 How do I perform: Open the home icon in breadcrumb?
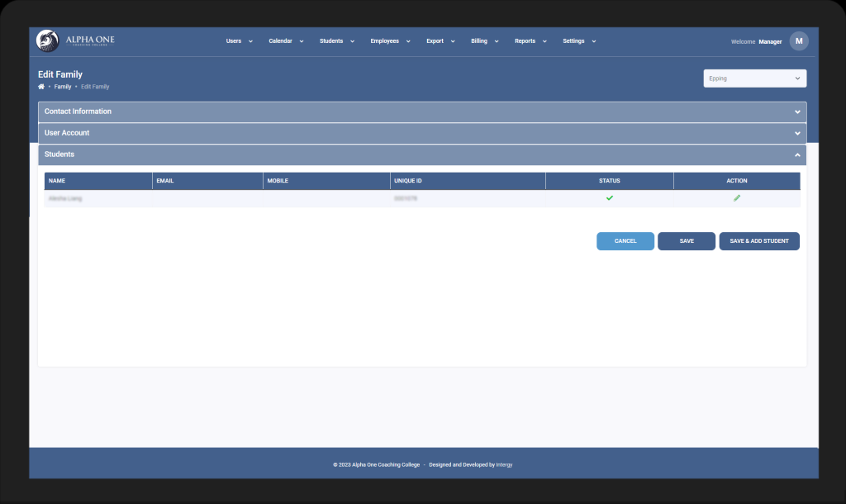(x=41, y=86)
